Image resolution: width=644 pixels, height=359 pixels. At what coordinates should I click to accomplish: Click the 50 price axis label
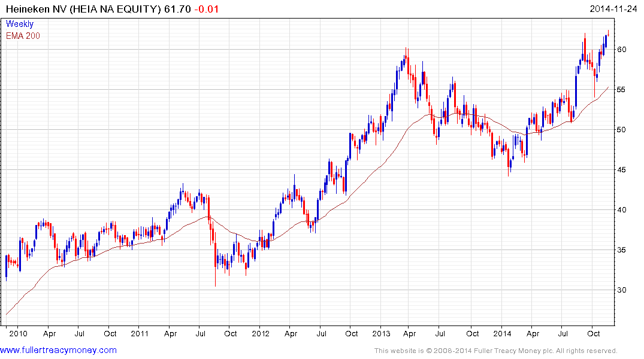(621, 130)
